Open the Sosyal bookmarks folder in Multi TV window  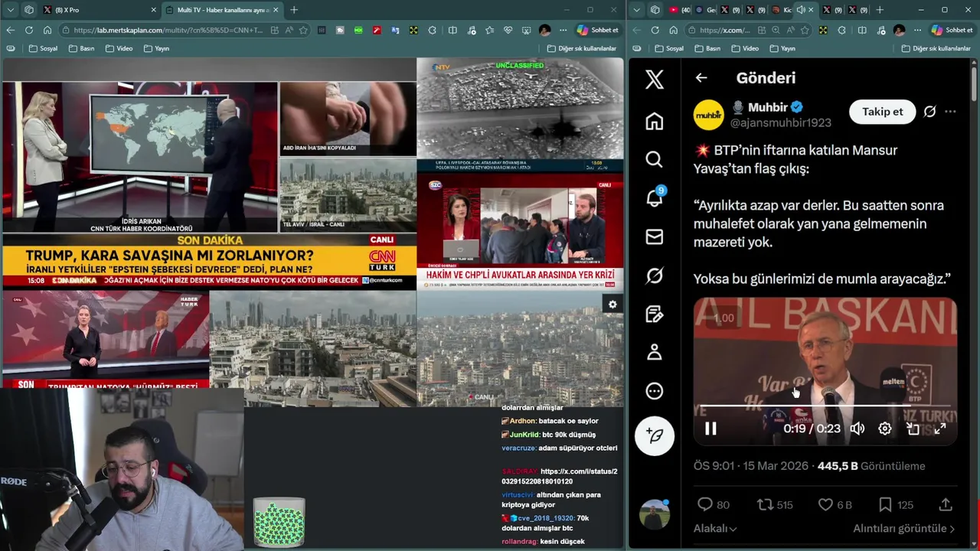pyautogui.click(x=43, y=48)
